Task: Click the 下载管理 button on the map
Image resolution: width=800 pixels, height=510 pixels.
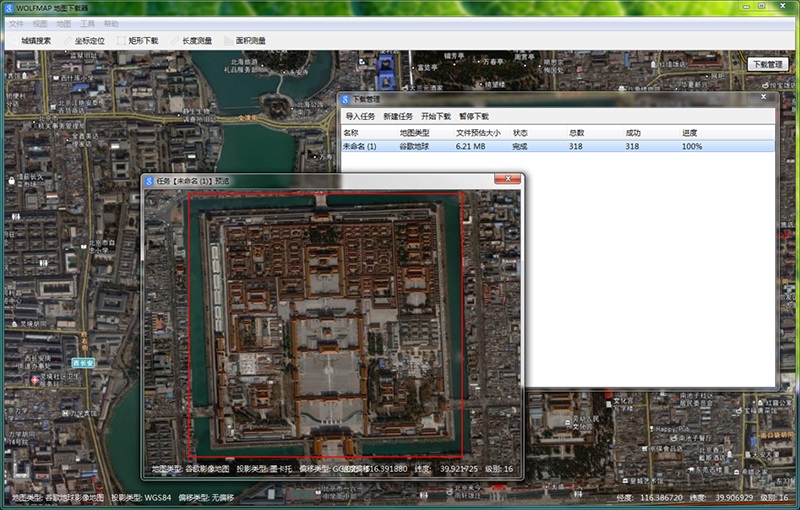Action: (767, 64)
